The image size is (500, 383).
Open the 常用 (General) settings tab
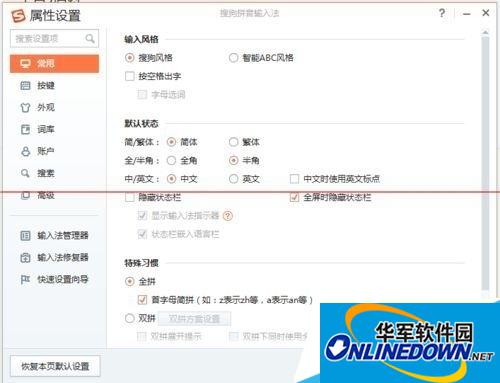[54, 63]
